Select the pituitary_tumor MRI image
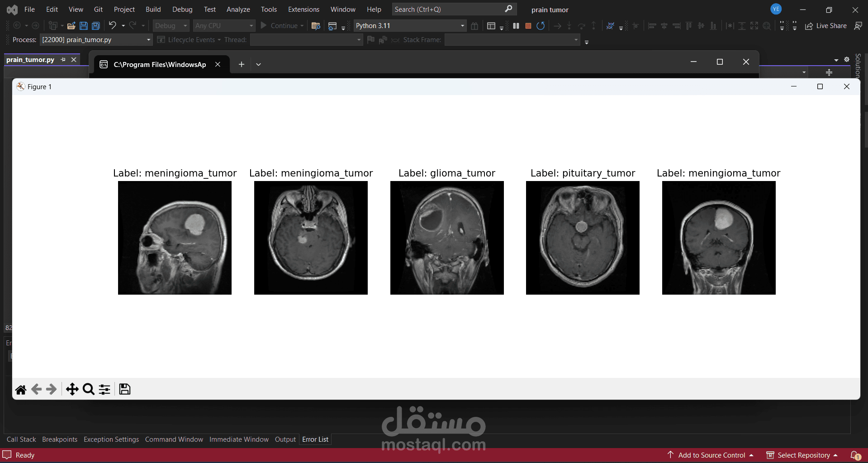This screenshot has height=463, width=868. [x=583, y=238]
